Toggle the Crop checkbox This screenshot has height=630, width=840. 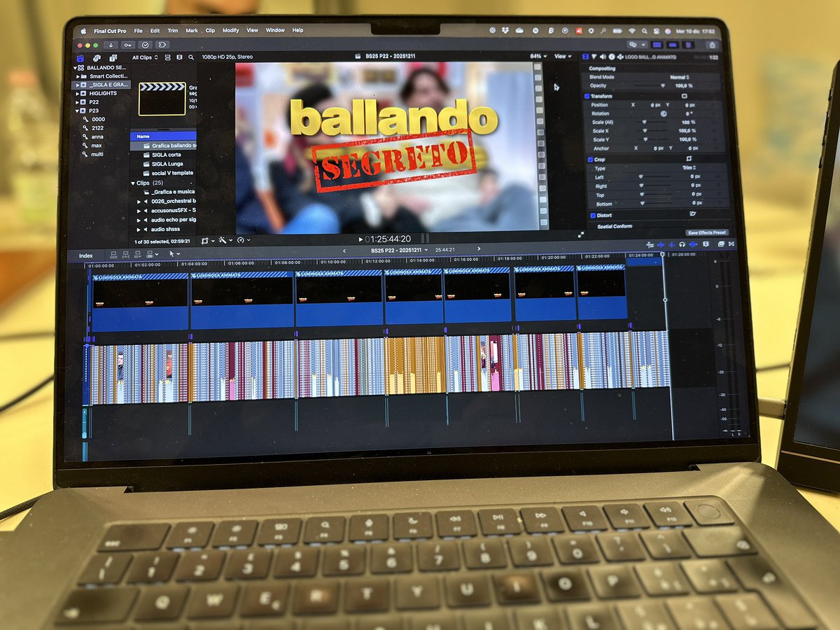pyautogui.click(x=590, y=160)
